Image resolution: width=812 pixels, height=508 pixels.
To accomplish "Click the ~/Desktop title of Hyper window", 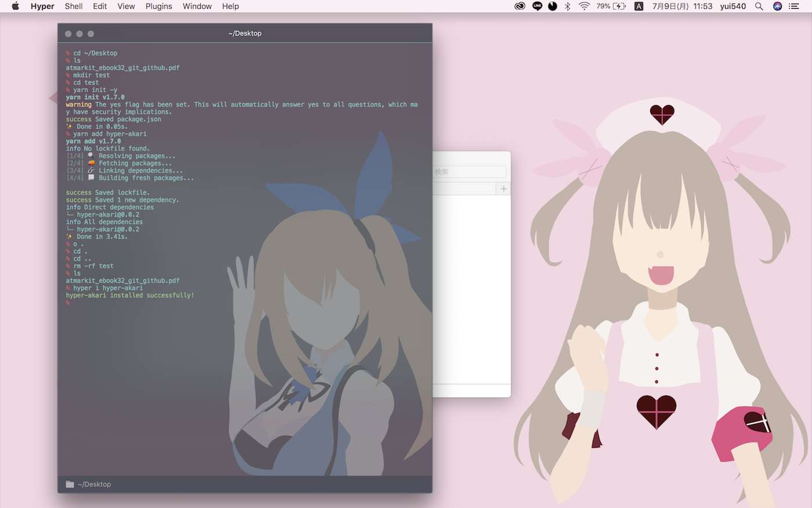I will [x=245, y=33].
